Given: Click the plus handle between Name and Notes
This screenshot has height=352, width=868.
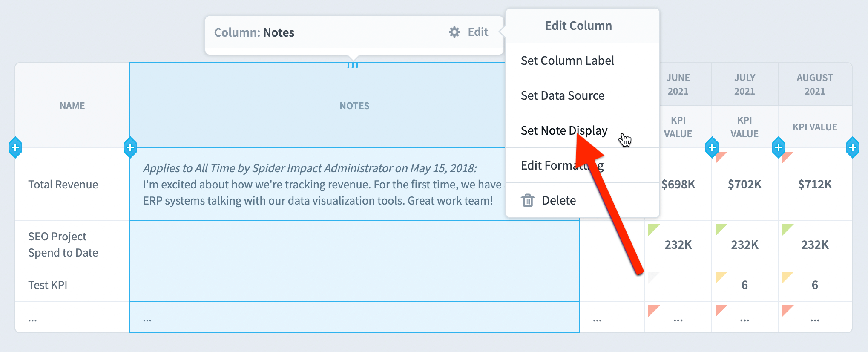Looking at the screenshot, I should [130, 148].
